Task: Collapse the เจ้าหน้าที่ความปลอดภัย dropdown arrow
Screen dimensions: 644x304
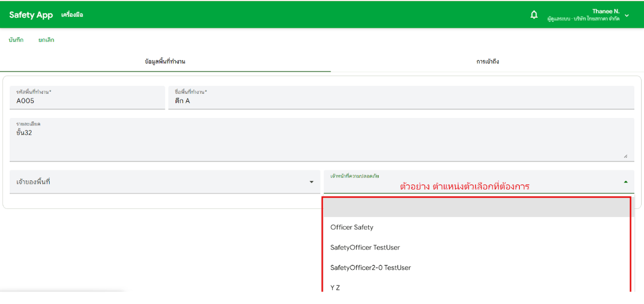Action: click(625, 182)
